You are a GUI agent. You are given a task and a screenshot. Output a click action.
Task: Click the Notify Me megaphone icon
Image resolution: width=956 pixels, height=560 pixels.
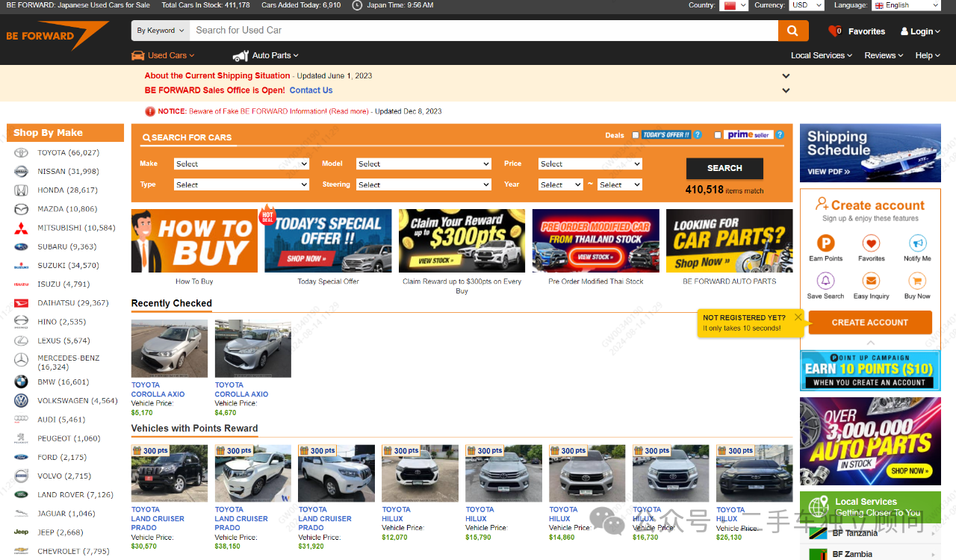click(x=917, y=243)
